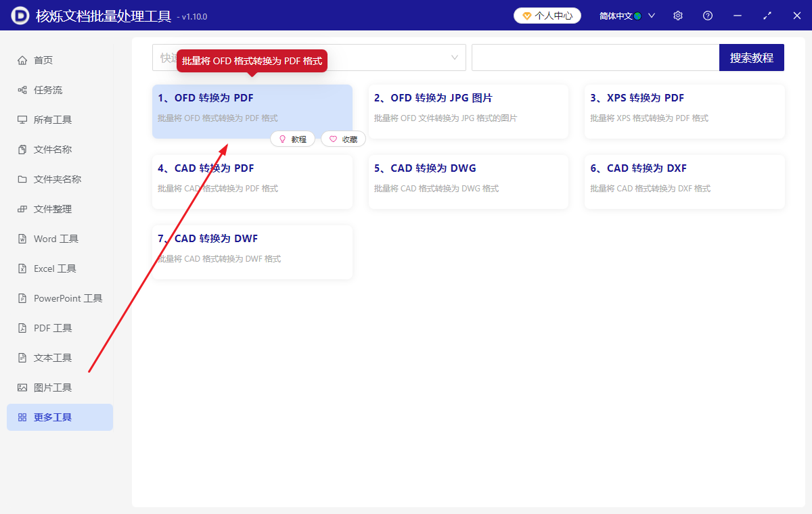Click the file icon beside 文件名称
This screenshot has width=812, height=514.
tap(22, 149)
